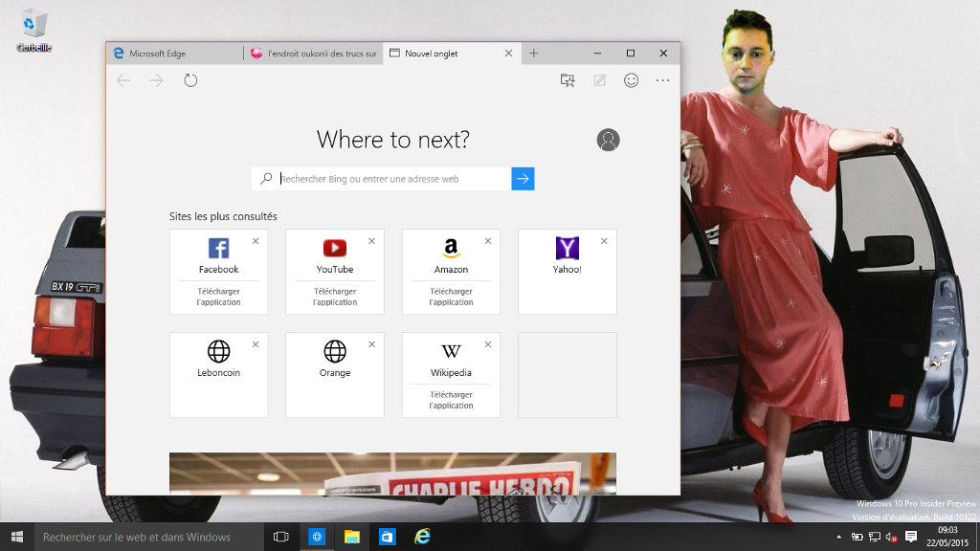
Task: Open the YouTube top site tile
Action: coord(335,254)
